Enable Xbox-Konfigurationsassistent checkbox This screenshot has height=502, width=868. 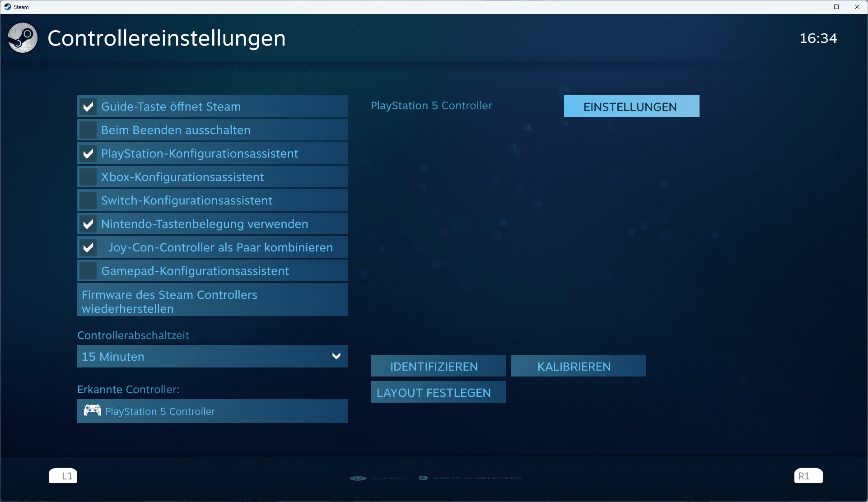[x=88, y=177]
